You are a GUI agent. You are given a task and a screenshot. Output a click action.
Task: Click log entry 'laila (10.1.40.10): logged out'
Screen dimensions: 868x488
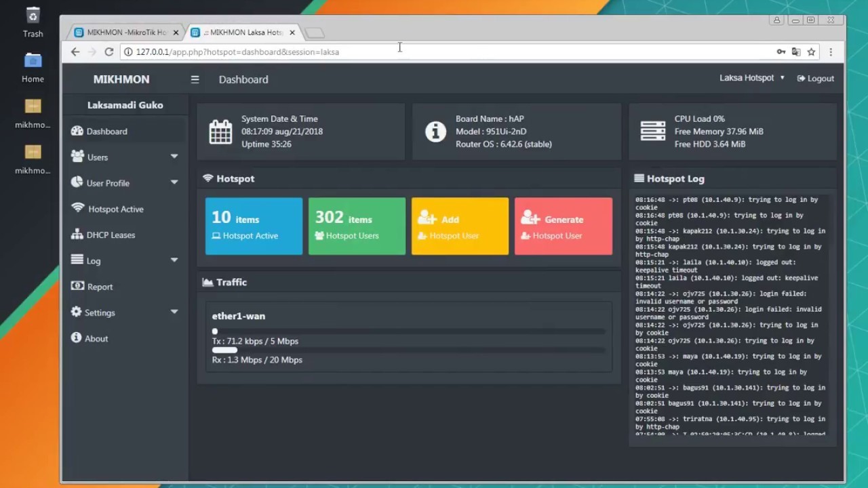point(727,282)
